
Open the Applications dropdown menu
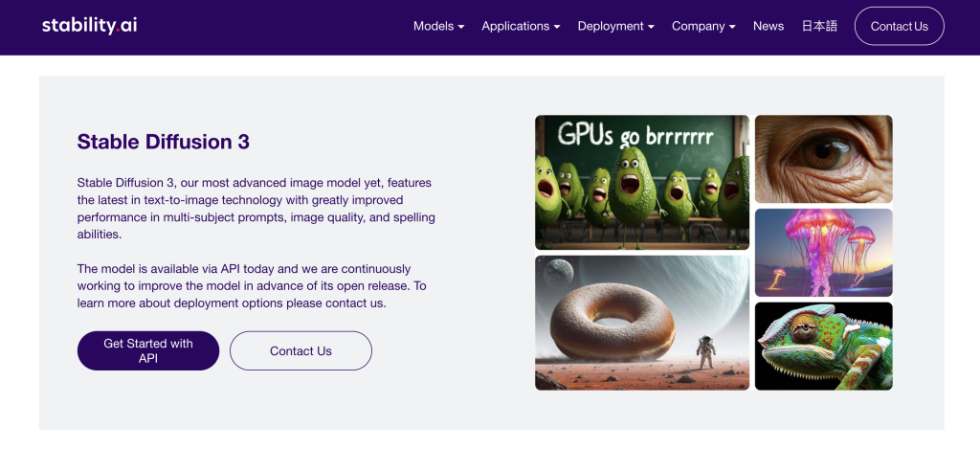coord(521,26)
